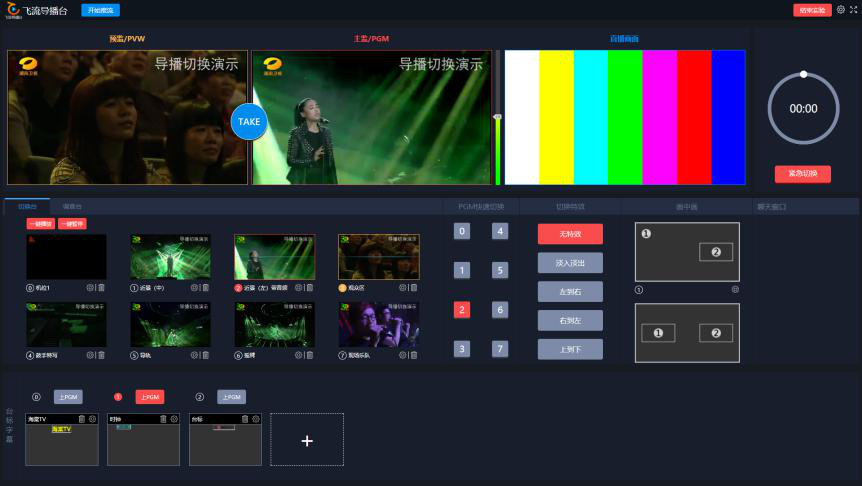The height and width of the screenshot is (486, 862).
Task: Select PGM quick switch button 4
Action: pos(500,231)
